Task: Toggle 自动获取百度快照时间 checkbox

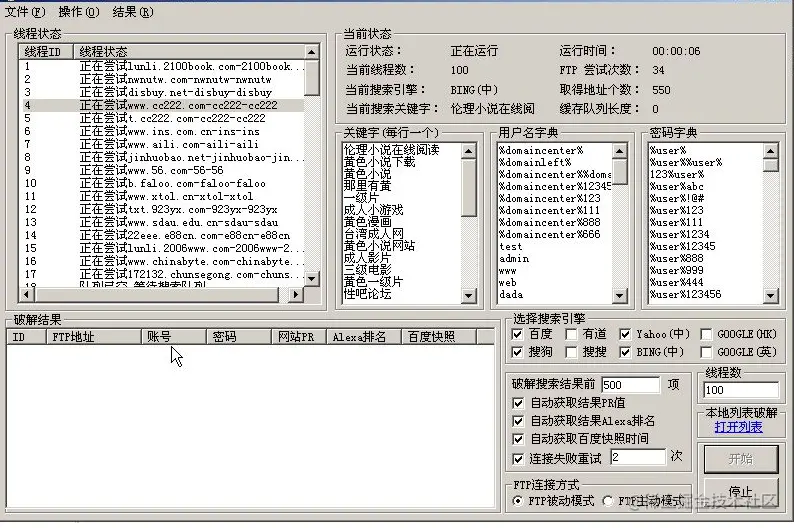Action: pos(518,438)
